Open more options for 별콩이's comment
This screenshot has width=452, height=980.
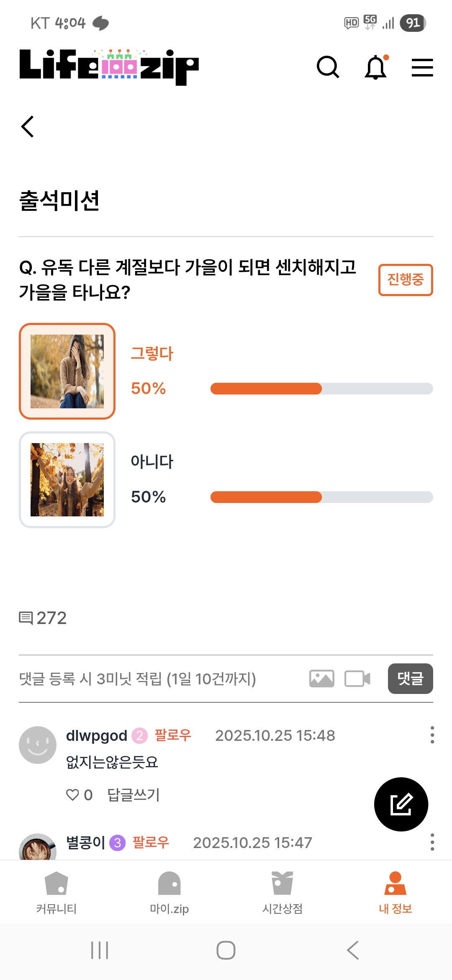pos(432,842)
